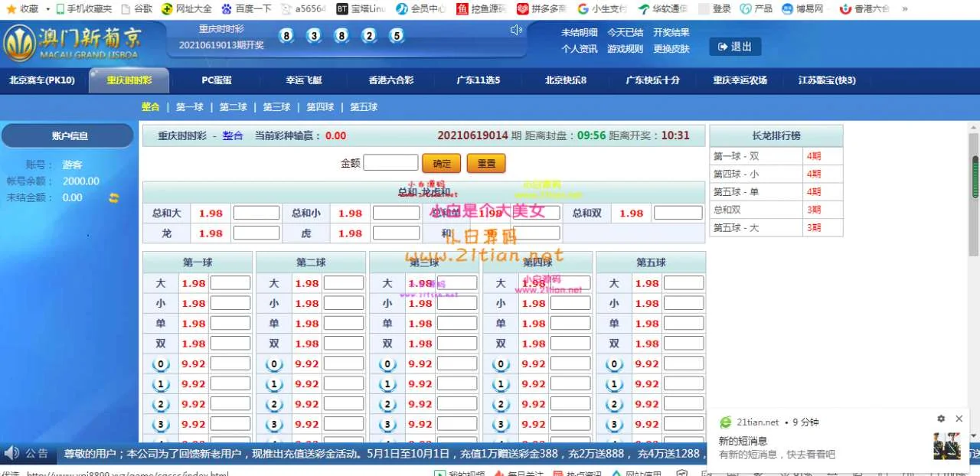
Task: Open the notification settings gear icon
Action: 941,419
